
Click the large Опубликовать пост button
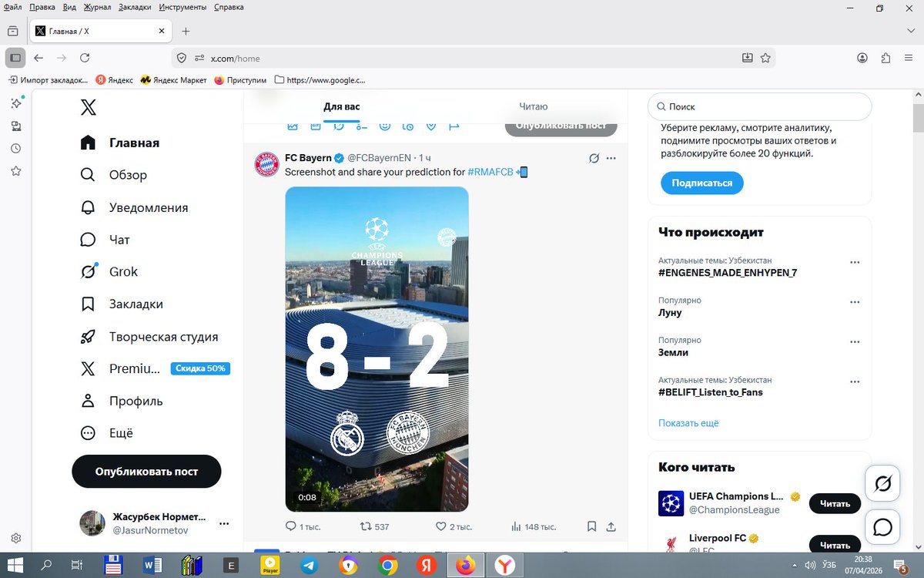pyautogui.click(x=146, y=471)
